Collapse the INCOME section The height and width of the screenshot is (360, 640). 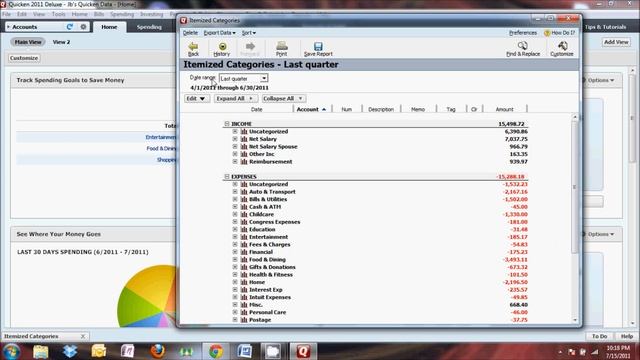tap(227, 124)
